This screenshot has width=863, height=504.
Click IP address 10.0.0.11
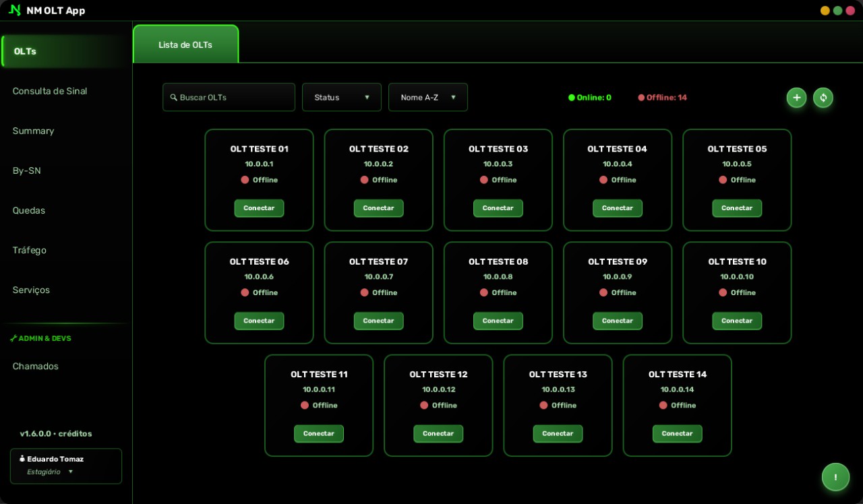click(x=319, y=389)
